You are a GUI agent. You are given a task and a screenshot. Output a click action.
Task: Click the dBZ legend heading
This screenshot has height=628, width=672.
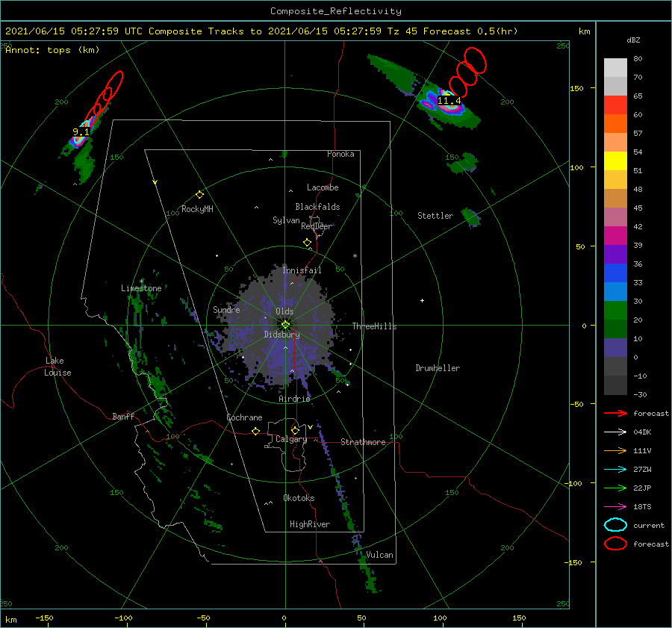click(633, 40)
